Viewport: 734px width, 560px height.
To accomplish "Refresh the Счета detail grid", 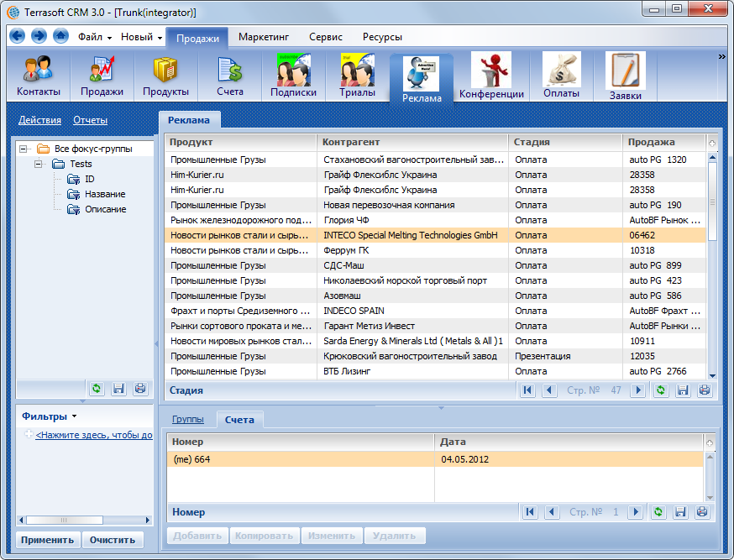I will pyautogui.click(x=658, y=512).
